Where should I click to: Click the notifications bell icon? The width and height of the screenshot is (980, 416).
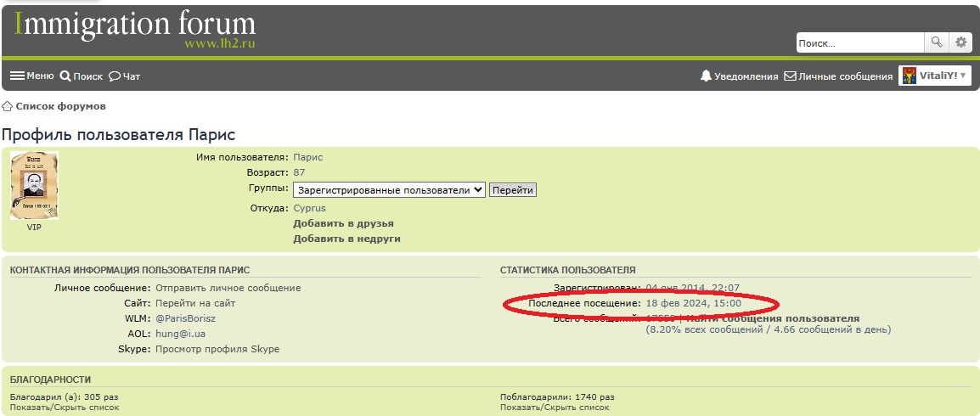706,76
